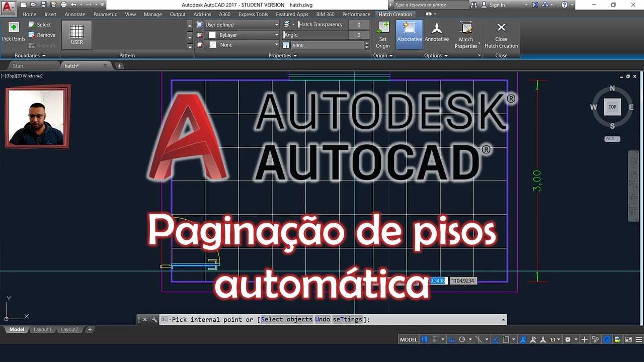644x362 pixels.
Task: Expand the Boundaries panel
Action: (30, 56)
